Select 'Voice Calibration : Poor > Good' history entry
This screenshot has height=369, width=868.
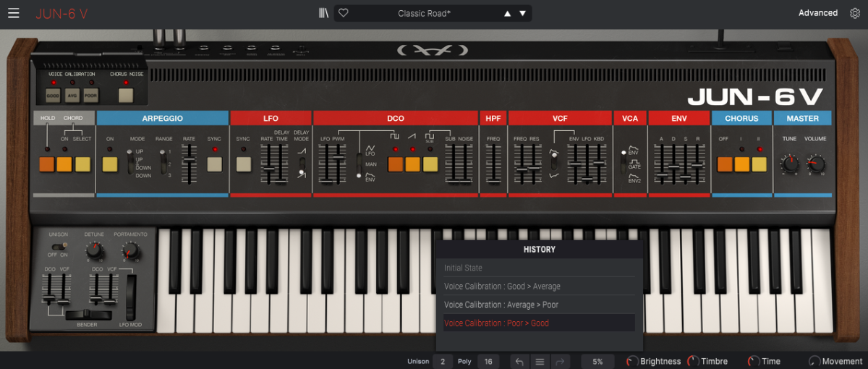(x=539, y=323)
